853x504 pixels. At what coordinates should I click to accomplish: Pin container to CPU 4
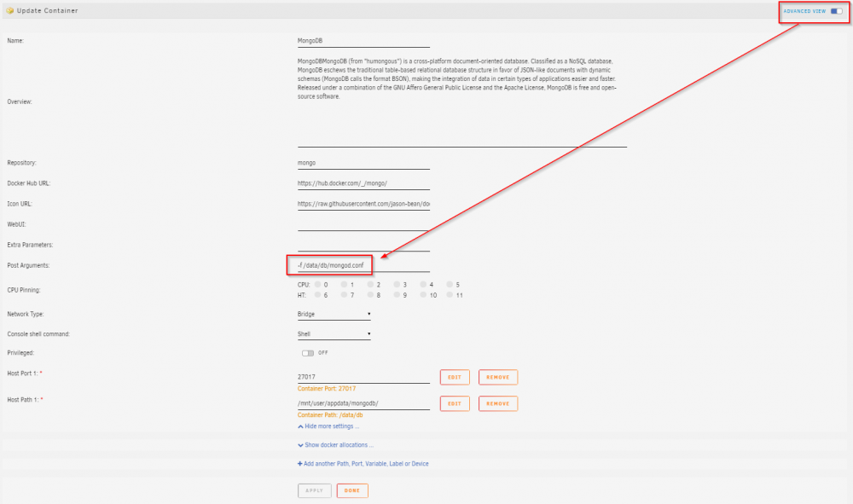(x=423, y=284)
